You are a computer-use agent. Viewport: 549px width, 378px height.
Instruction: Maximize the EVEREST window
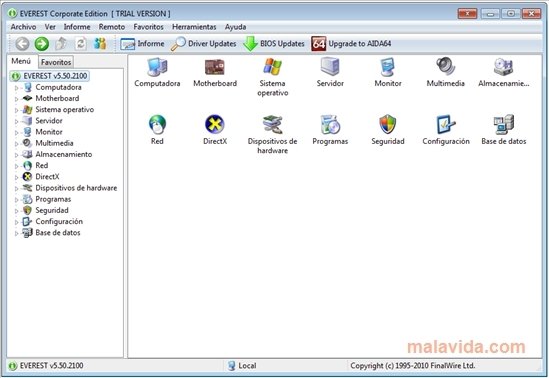510,14
